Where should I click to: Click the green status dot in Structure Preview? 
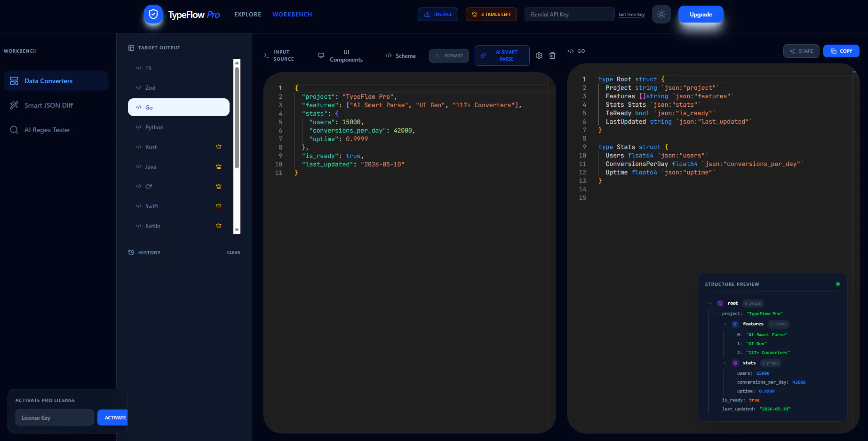coord(838,284)
